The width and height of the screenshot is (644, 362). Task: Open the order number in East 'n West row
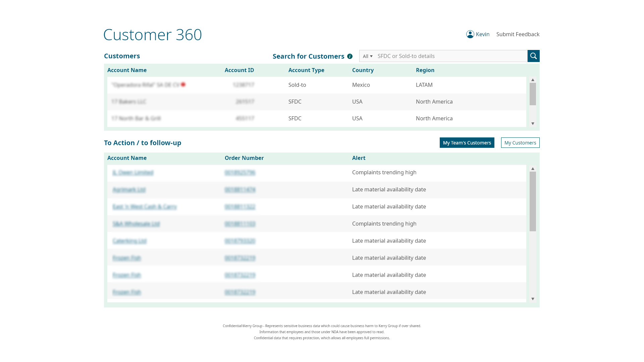[240, 206]
